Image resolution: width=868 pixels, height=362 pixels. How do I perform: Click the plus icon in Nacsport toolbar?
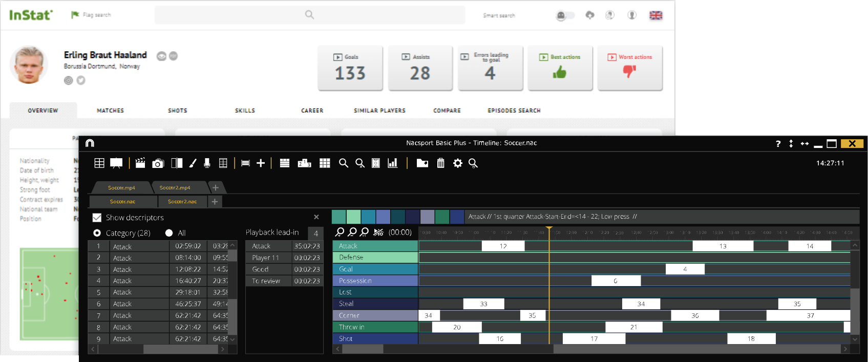(x=261, y=163)
